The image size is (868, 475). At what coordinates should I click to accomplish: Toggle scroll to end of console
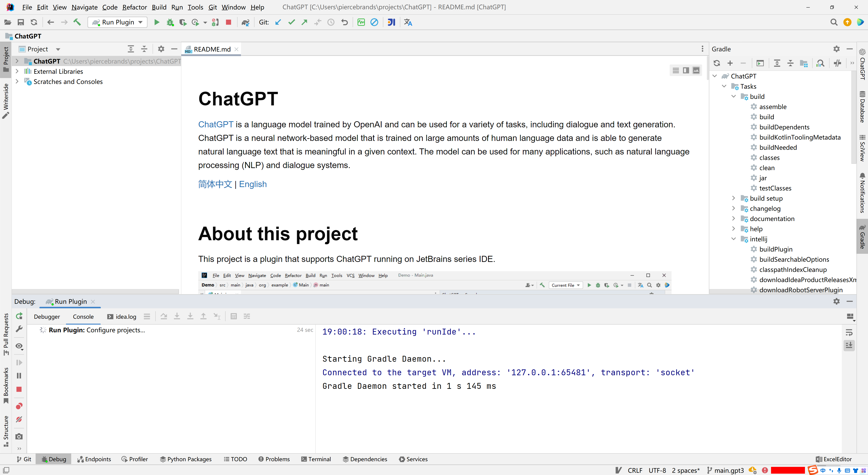[849, 345]
